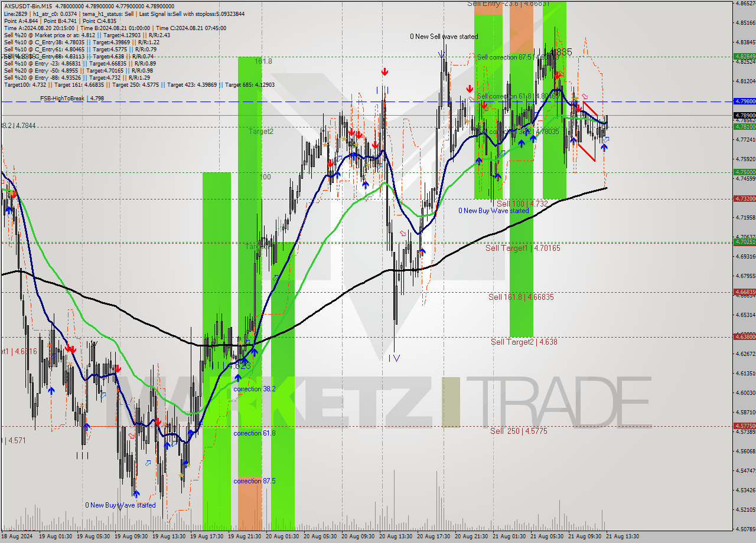Select the '20 Aug 05:30' time label
Image resolution: width=756 pixels, height=543 pixels.
point(320,537)
